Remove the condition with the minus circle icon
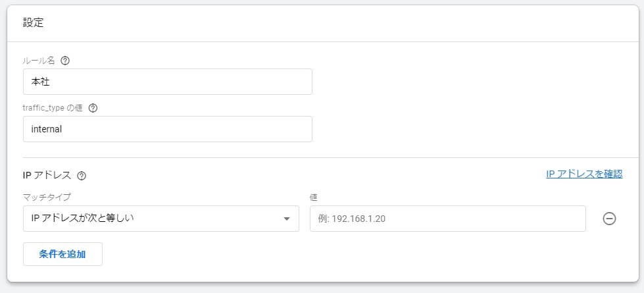The image size is (644, 293). tap(609, 219)
